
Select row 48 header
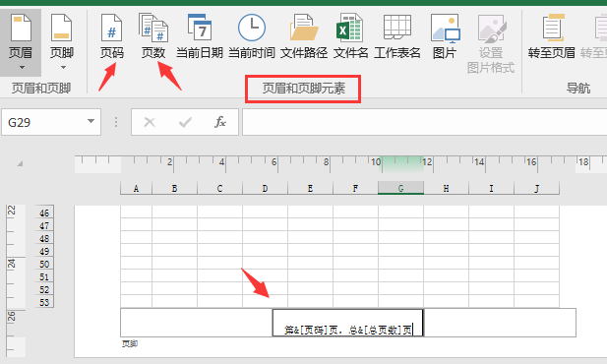[x=44, y=238]
